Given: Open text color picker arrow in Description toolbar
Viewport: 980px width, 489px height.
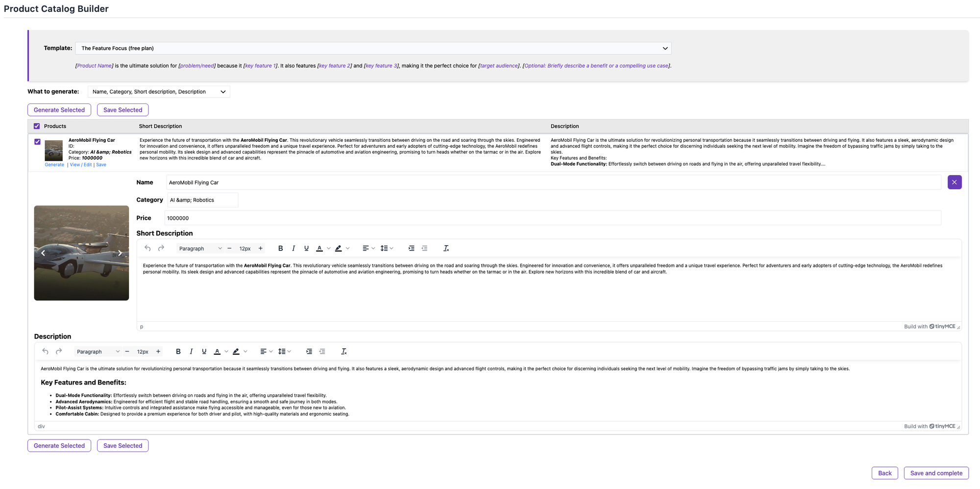Looking at the screenshot, I should pos(226,352).
